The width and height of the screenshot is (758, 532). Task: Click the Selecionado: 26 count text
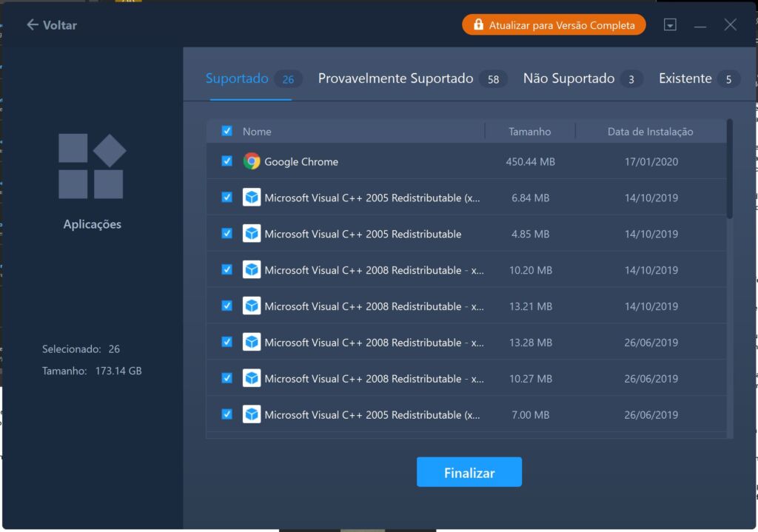pos(81,349)
